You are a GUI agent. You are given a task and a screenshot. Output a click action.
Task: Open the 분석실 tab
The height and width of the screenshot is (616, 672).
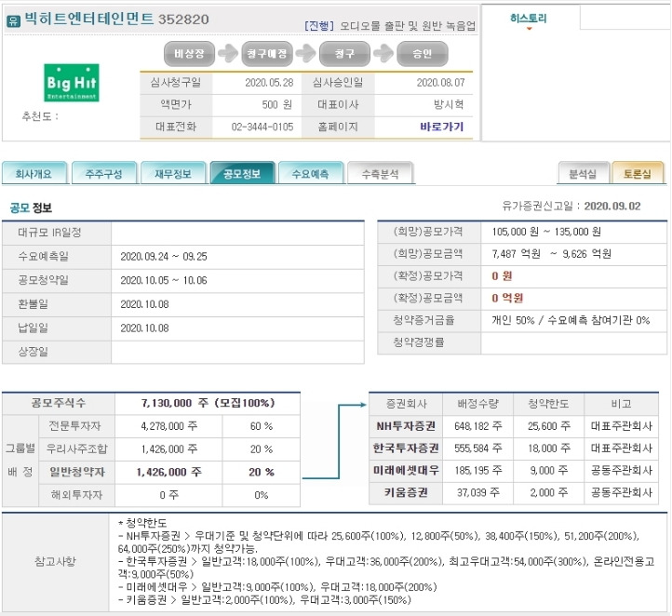583,173
